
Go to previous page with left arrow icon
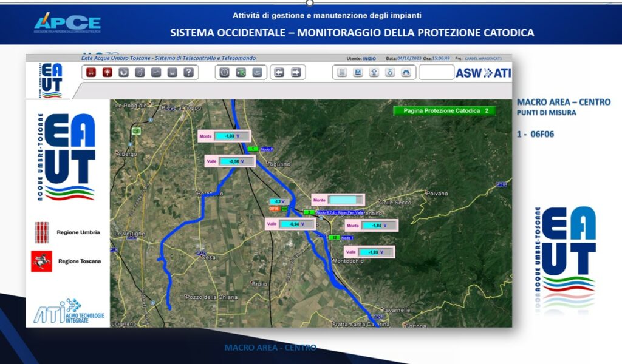(279, 72)
